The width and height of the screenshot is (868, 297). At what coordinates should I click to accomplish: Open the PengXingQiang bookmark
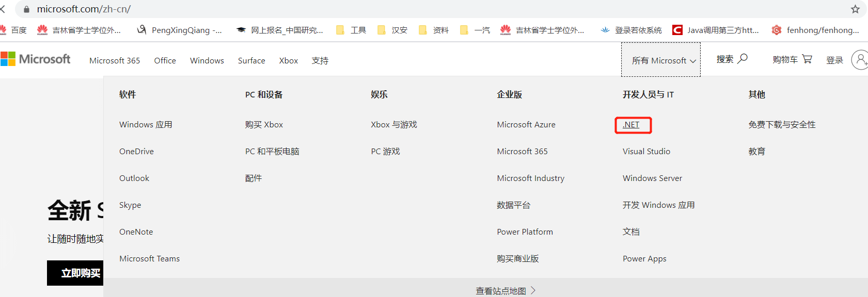pos(179,30)
